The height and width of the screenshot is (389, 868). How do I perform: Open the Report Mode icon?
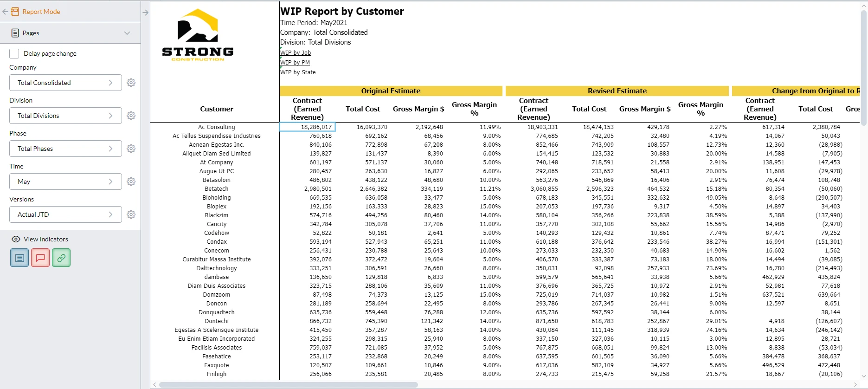(x=15, y=12)
